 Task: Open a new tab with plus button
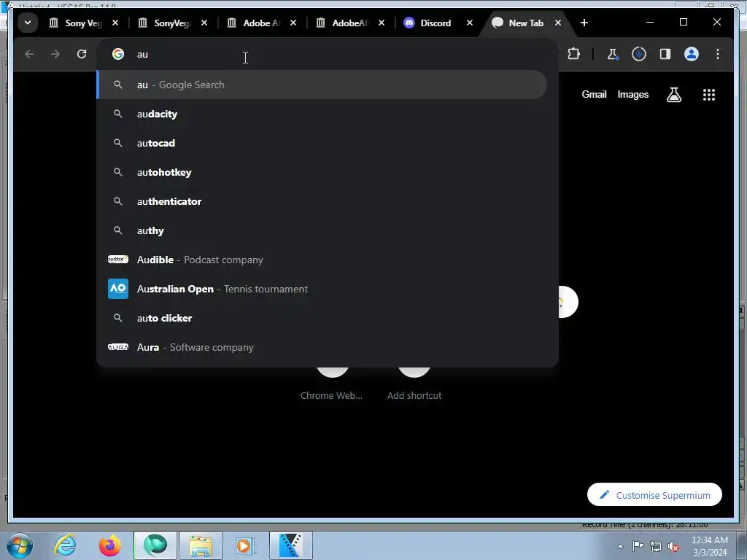[584, 23]
